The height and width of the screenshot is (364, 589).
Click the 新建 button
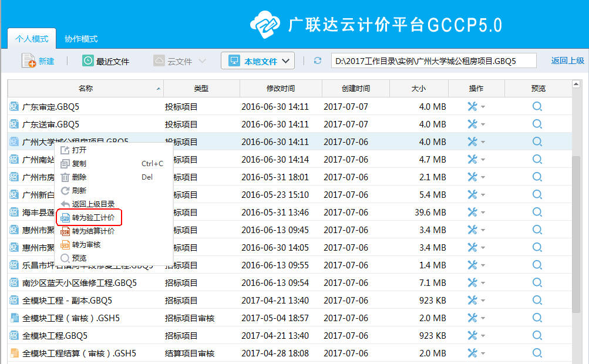38,61
